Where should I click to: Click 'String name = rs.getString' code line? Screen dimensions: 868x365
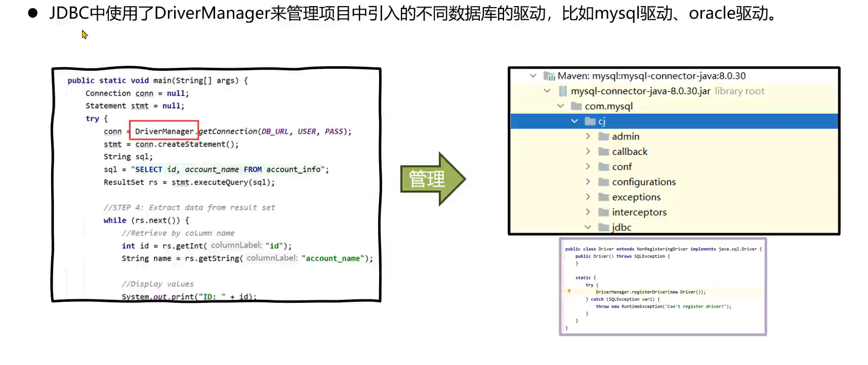click(x=247, y=258)
